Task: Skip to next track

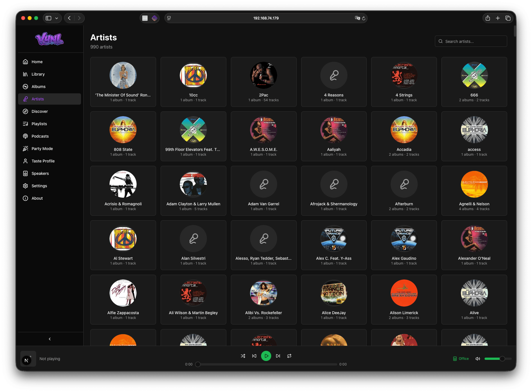Action: tap(278, 356)
